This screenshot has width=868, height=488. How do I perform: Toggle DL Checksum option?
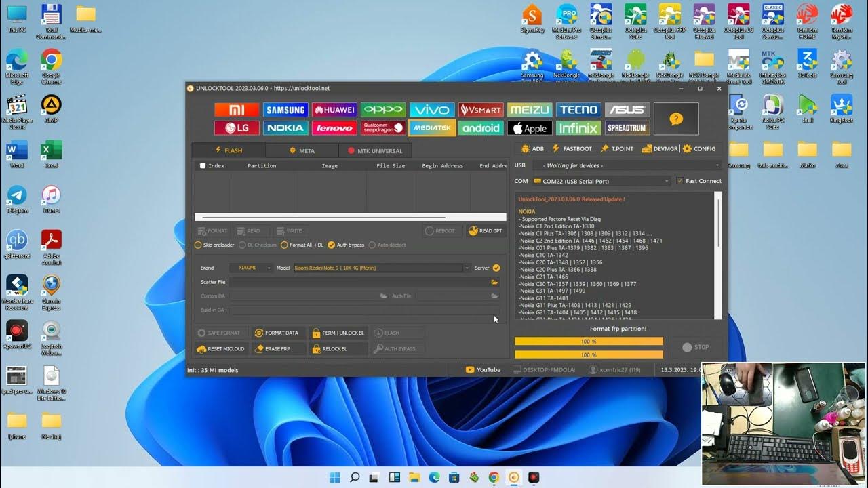click(x=258, y=245)
